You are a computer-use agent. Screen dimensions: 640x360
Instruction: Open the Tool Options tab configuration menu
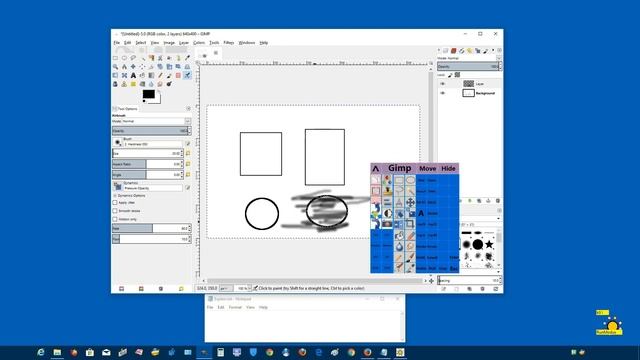click(189, 109)
